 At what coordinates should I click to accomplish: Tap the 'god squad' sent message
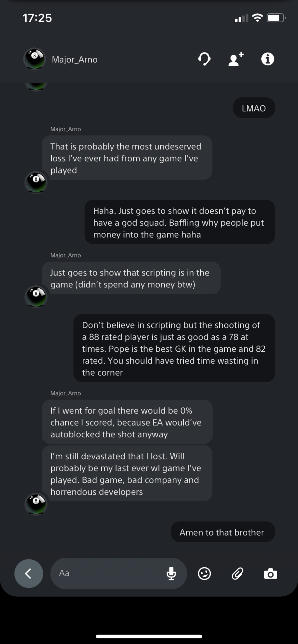(x=179, y=222)
